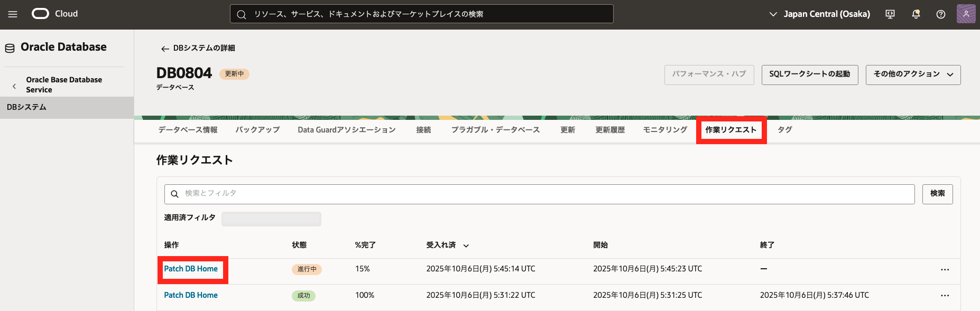Open the user profile avatar menu
980x311 pixels.
[966, 14]
